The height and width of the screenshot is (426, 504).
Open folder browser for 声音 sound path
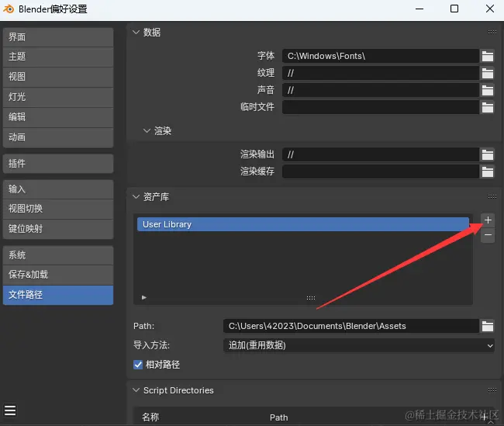pyautogui.click(x=487, y=90)
